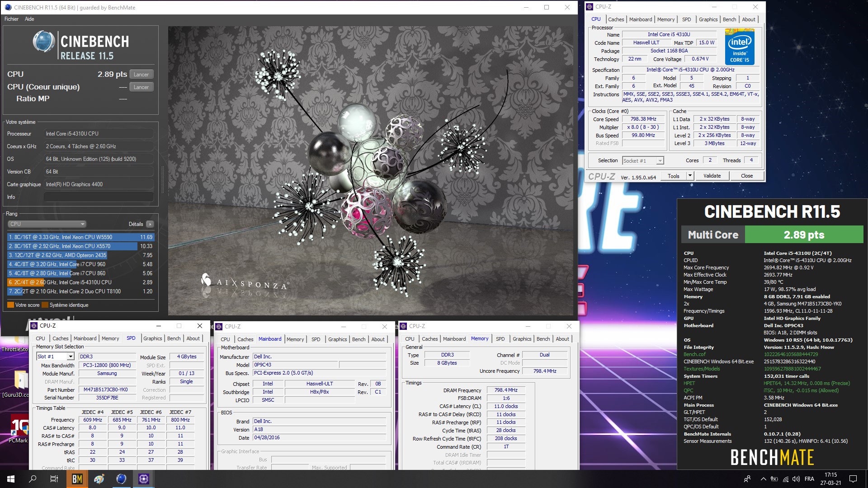Click the HPET timer line in BenchMate panel
868x488 pixels.
768,383
